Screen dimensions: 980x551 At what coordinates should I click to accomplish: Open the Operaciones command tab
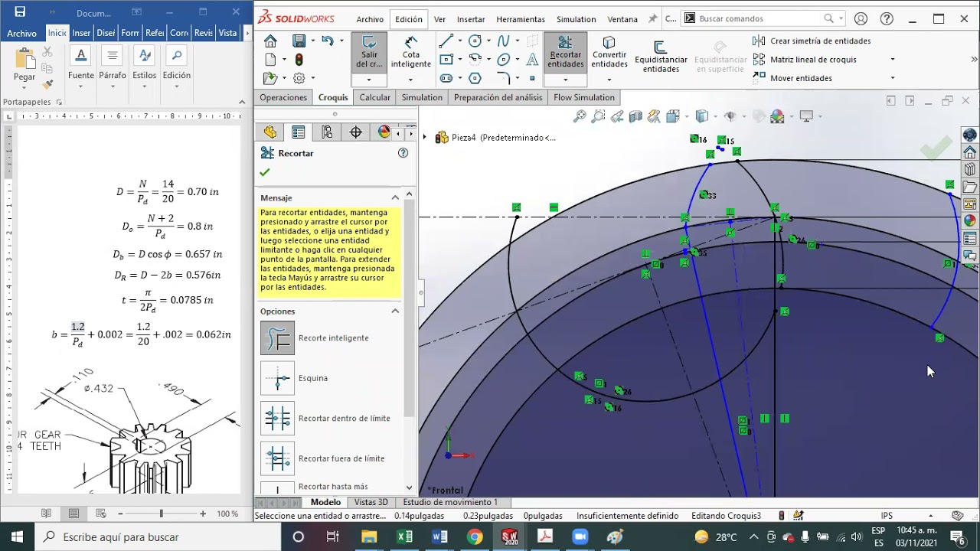[x=283, y=97]
